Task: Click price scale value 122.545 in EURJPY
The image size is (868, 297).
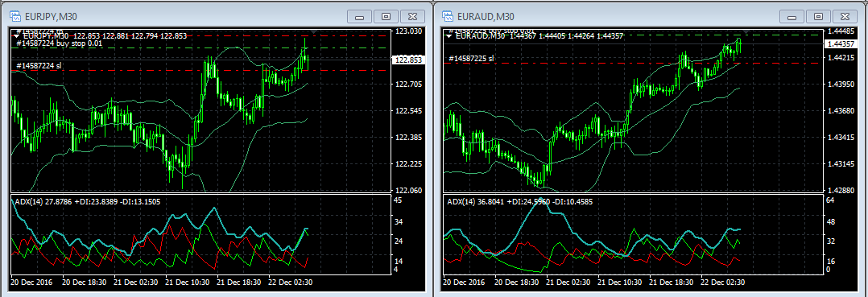Action: click(409, 110)
